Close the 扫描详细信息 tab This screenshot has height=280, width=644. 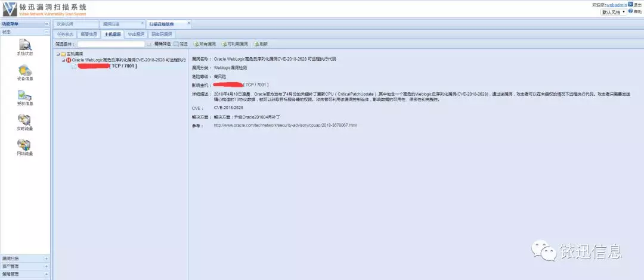point(189,23)
